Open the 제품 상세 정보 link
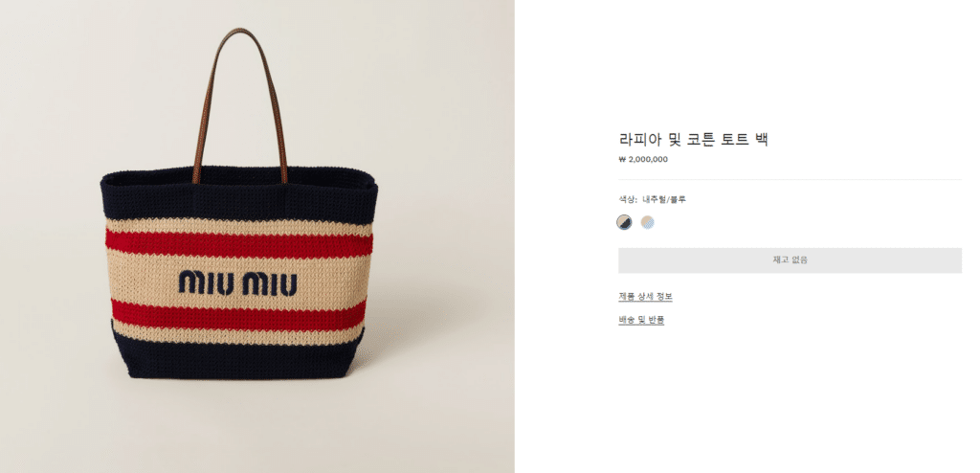The width and height of the screenshot is (980, 473). [646, 297]
